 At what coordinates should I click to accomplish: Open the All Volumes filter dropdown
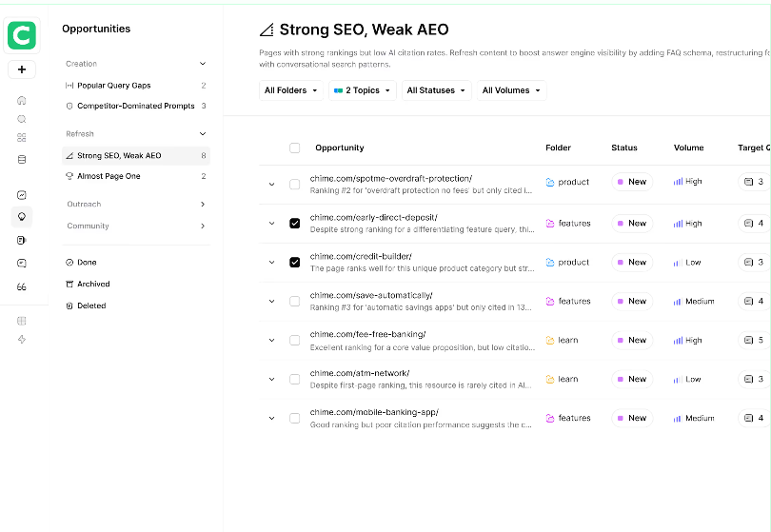pos(511,90)
